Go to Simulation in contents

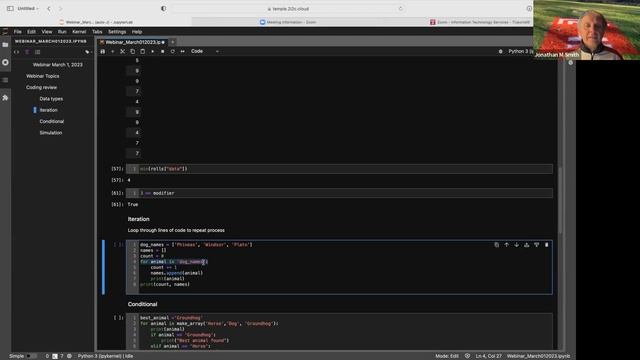tap(51, 133)
